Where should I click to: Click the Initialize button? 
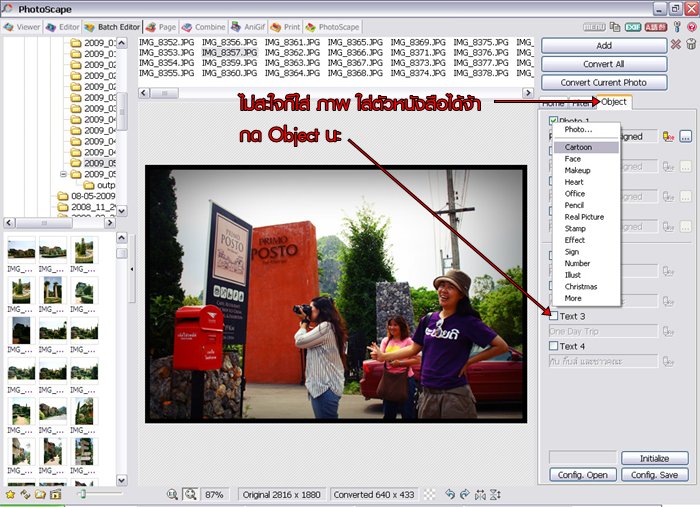click(x=654, y=458)
